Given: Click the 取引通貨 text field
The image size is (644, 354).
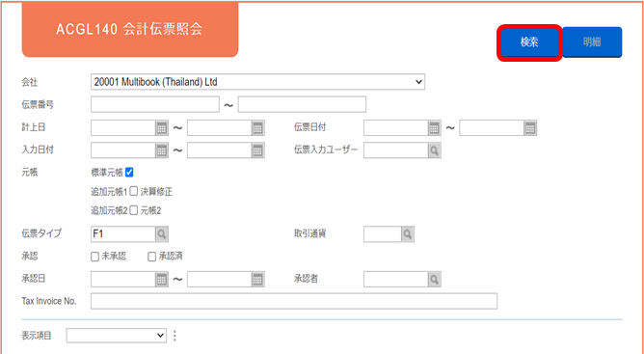Looking at the screenshot, I should (x=383, y=234).
